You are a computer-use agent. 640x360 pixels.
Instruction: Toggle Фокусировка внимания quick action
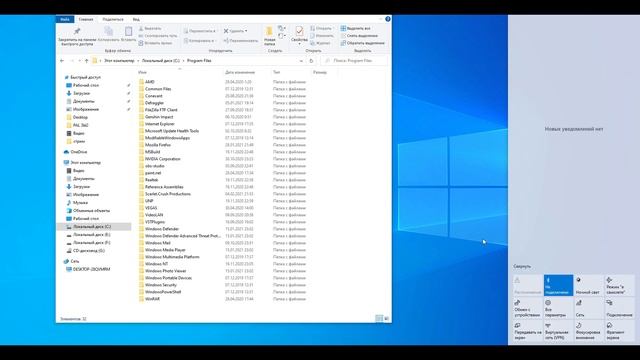pos(589,331)
